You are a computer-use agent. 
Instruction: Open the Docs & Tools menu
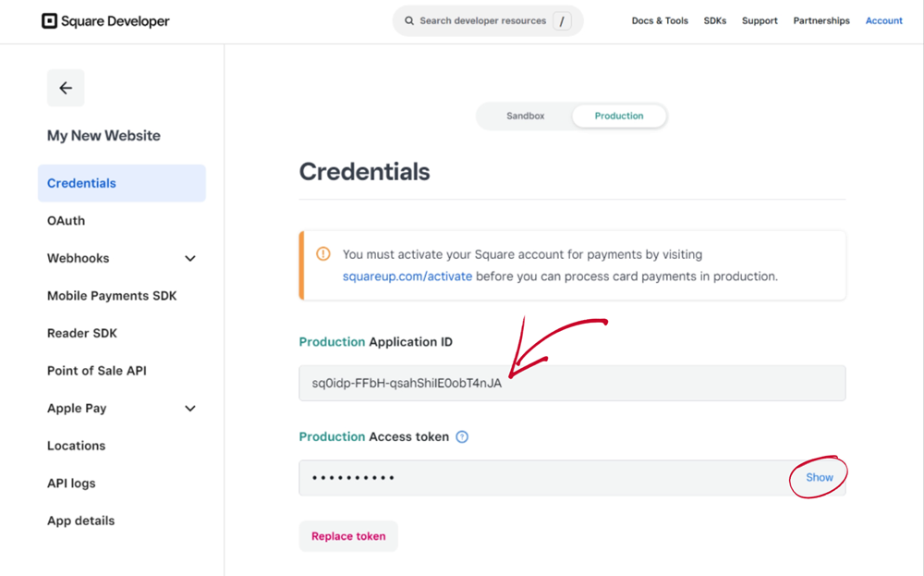point(660,20)
